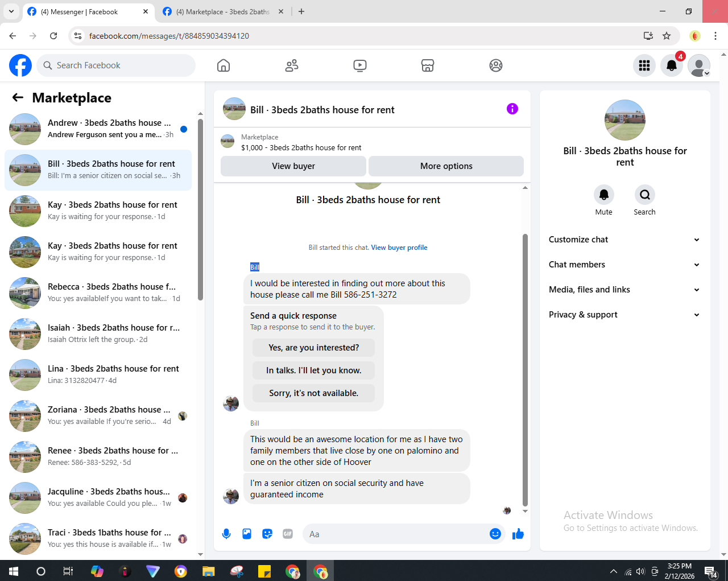Open Rebecca's conversation in the list
The image size is (728, 581).
(x=98, y=293)
